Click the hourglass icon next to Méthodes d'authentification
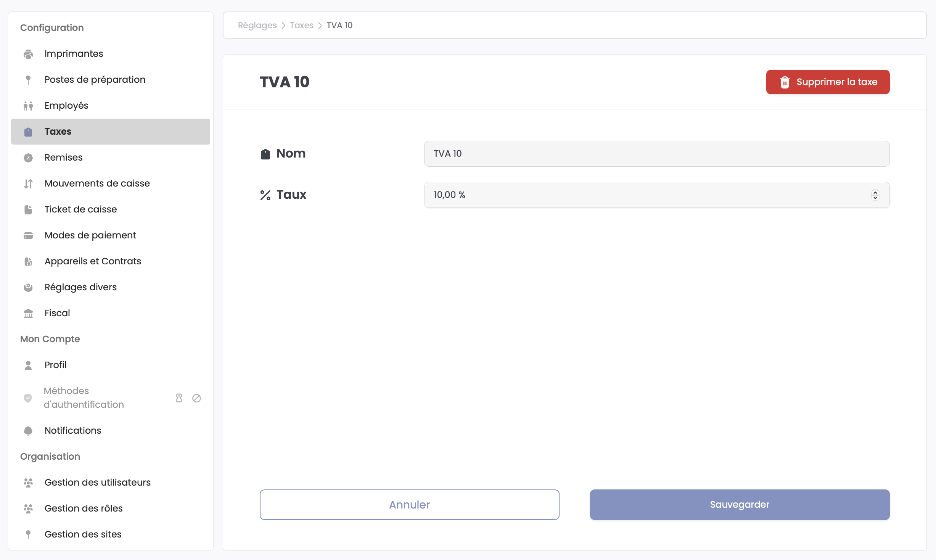Viewport: 936px width, 560px height. click(179, 398)
